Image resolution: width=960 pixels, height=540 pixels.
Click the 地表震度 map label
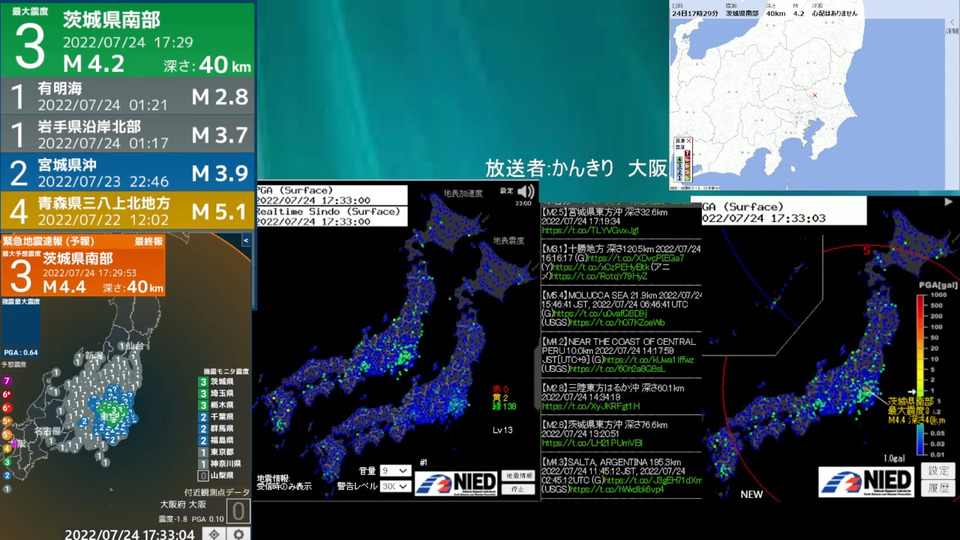click(x=509, y=241)
